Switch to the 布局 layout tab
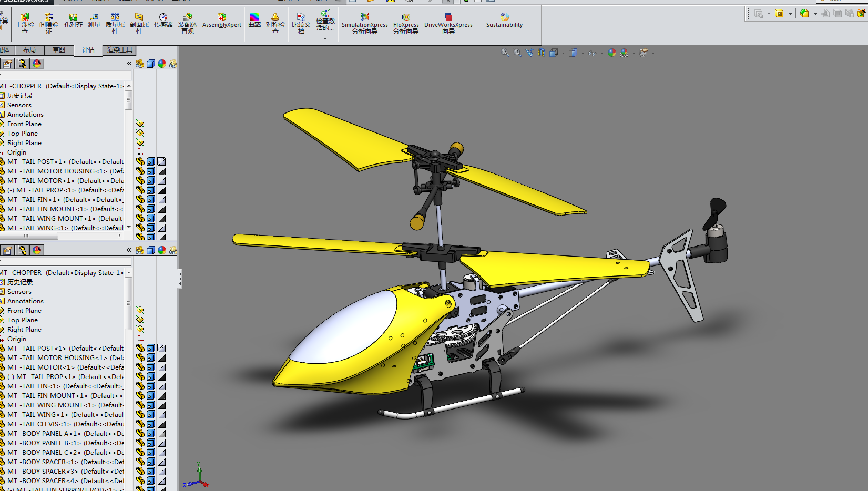Screen dimensions: 868x491 coord(29,50)
